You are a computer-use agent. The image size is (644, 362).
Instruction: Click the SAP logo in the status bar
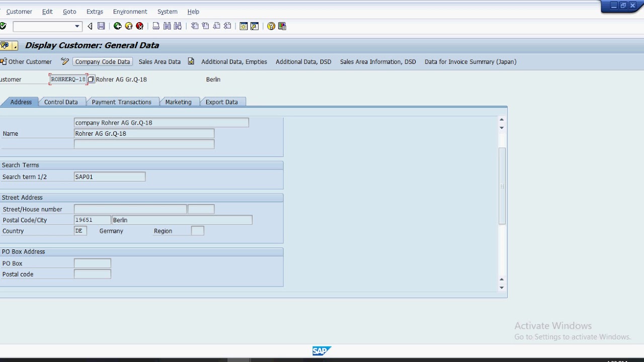[x=321, y=351]
